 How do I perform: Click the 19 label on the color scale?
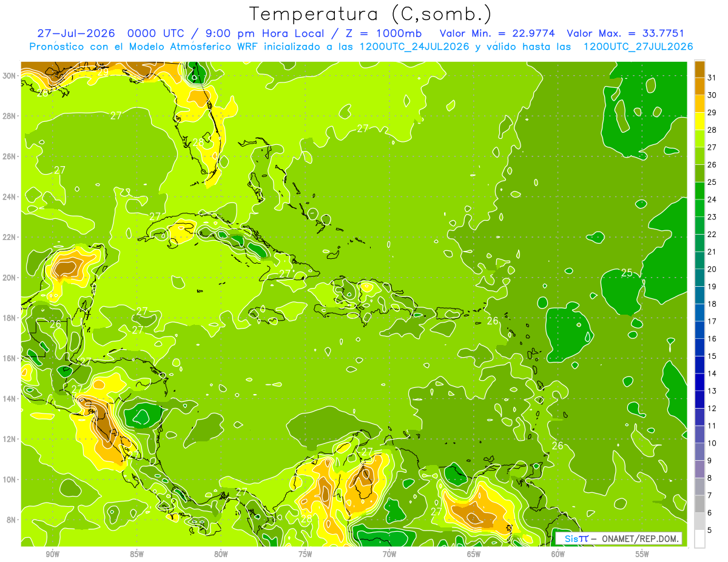coord(712,286)
